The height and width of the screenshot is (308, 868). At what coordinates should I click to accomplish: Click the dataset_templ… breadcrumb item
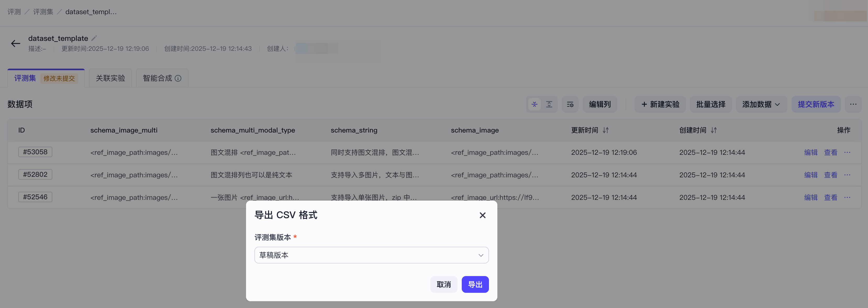click(x=91, y=12)
